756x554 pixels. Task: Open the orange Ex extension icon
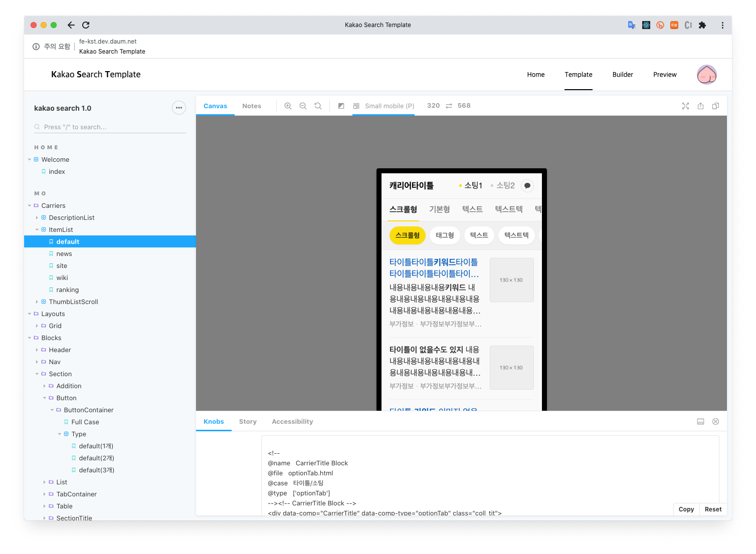(674, 25)
